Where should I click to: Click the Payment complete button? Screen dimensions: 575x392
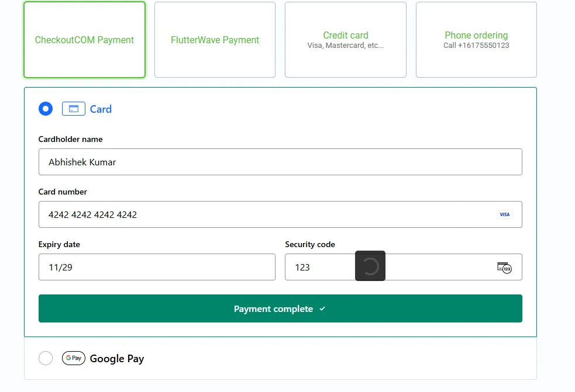pos(280,308)
